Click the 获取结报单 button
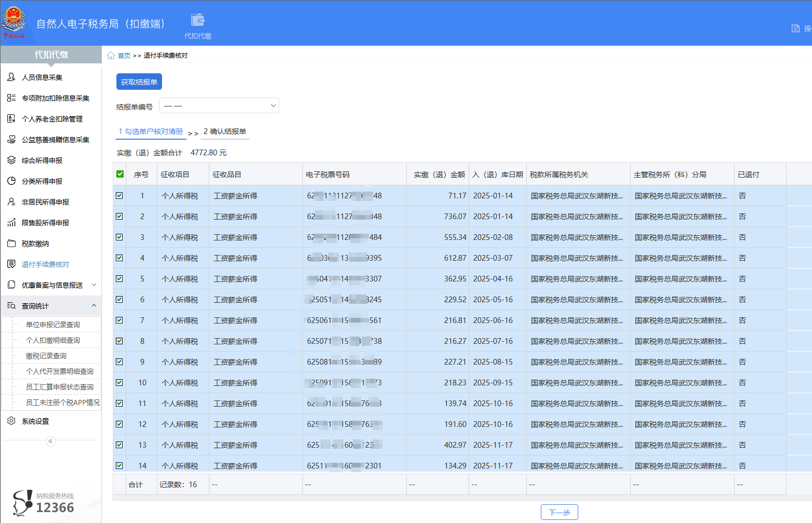Viewport: 812px width, 523px height. pyautogui.click(x=139, y=82)
